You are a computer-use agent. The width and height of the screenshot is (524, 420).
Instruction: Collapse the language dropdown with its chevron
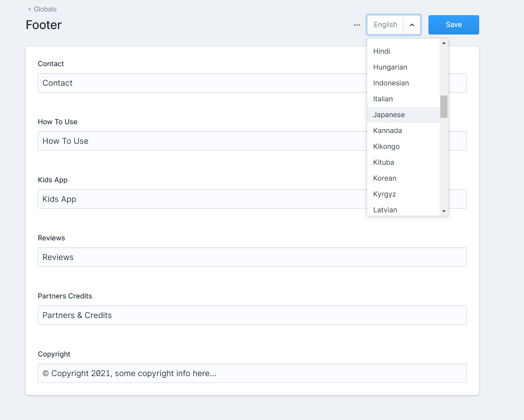point(412,25)
